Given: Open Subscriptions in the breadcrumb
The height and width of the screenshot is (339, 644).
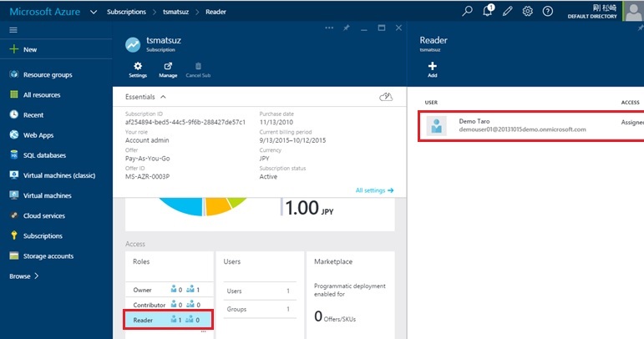Looking at the screenshot, I should click(126, 12).
